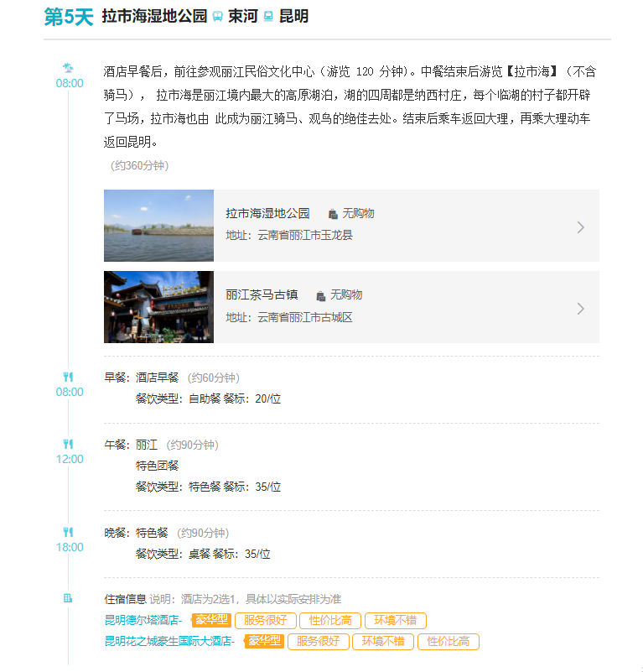The height and width of the screenshot is (672, 643).
Task: Click the hotel building icon beside 住宿信息
Action: (x=69, y=598)
